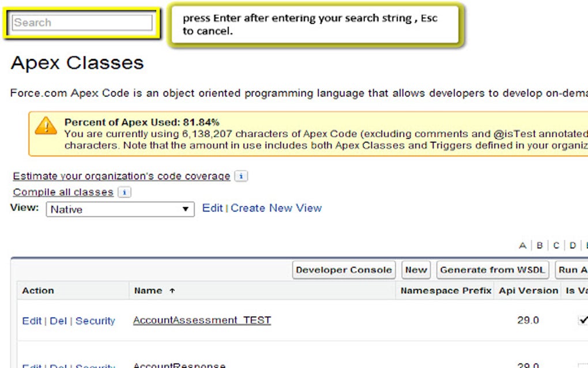The image size is (588, 368).
Task: Click Estimate your organization's code coverage link
Action: pyautogui.click(x=121, y=176)
